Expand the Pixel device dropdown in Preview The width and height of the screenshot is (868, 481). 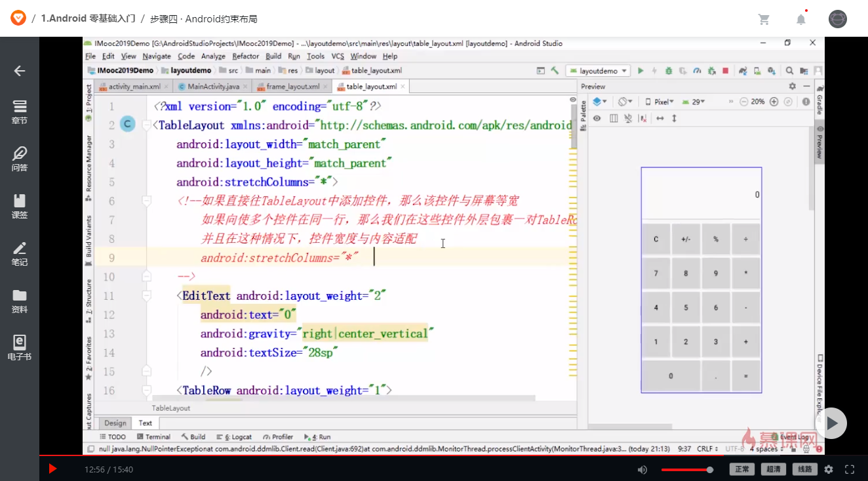point(660,102)
